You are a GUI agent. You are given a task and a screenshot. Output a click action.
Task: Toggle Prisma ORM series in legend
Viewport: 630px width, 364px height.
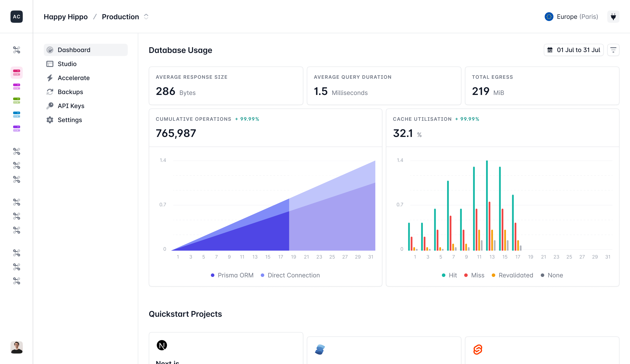232,275
